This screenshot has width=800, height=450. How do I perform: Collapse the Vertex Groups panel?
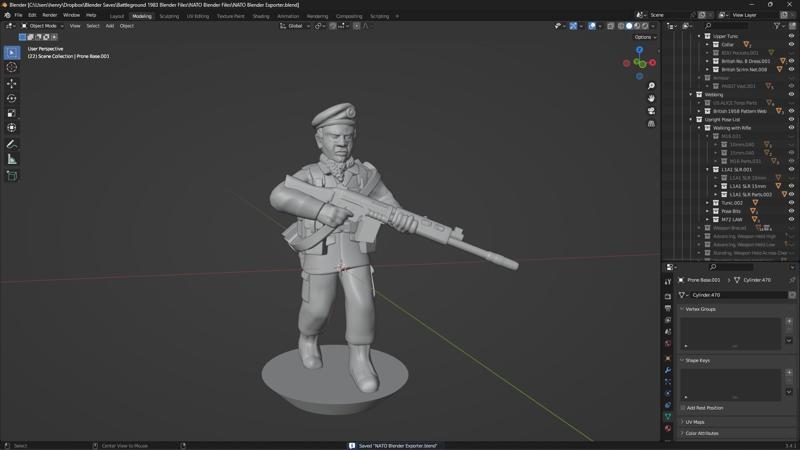(x=682, y=309)
